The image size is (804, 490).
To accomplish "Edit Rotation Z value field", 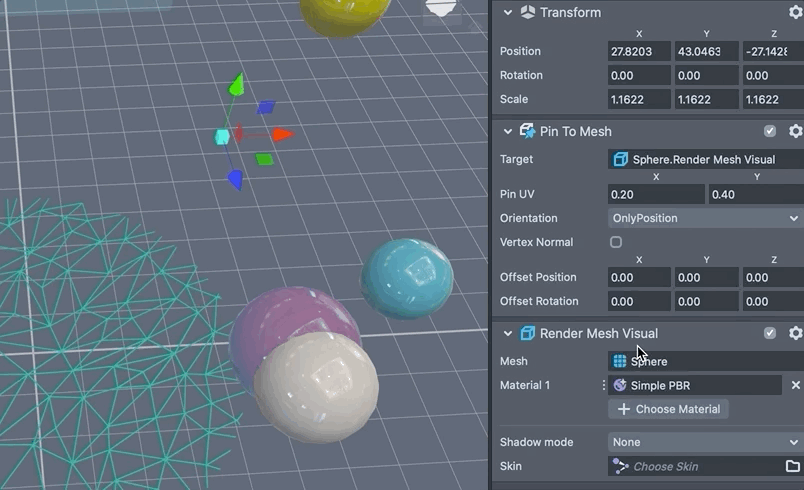I will (x=773, y=75).
